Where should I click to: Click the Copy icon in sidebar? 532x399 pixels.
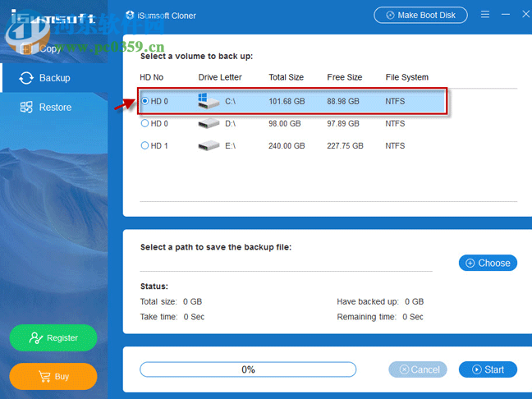pyautogui.click(x=26, y=49)
